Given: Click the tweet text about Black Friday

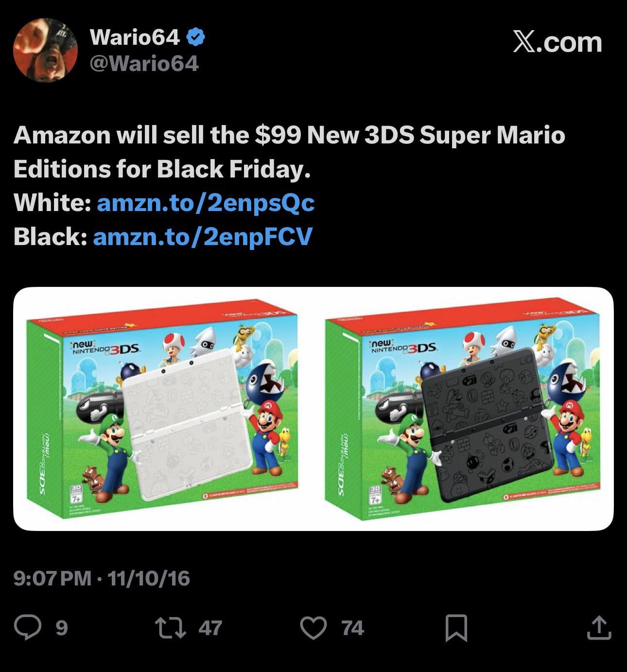Looking at the screenshot, I should 289,152.
